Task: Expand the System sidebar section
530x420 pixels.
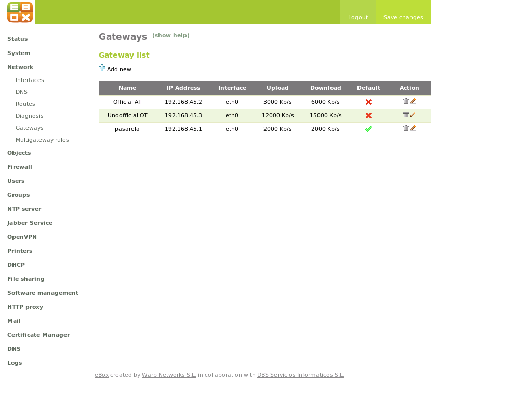Action: point(19,53)
